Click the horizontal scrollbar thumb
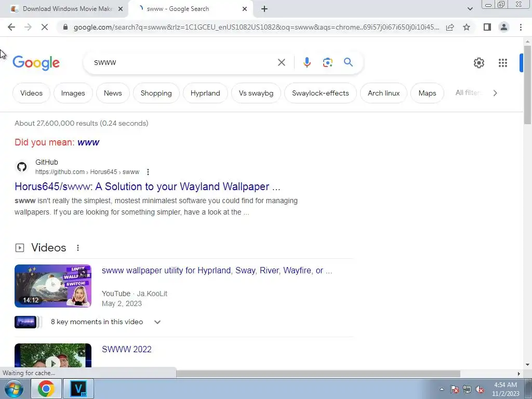 (318, 374)
